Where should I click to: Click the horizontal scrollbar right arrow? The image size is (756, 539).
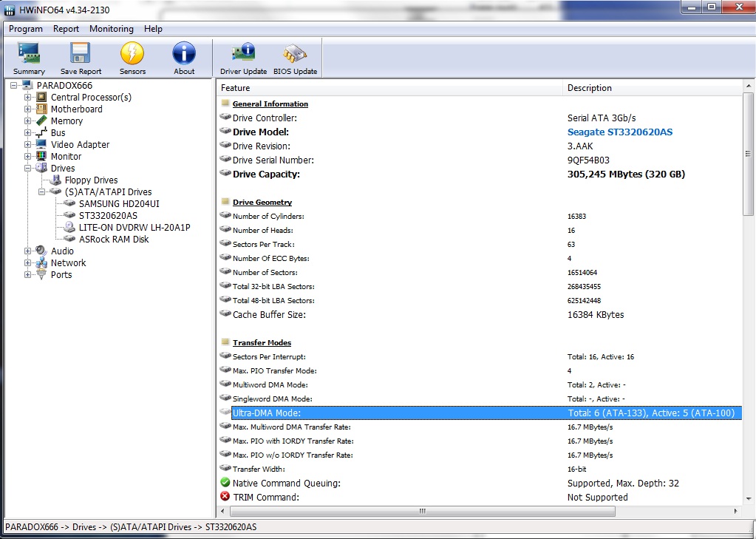pos(736,511)
